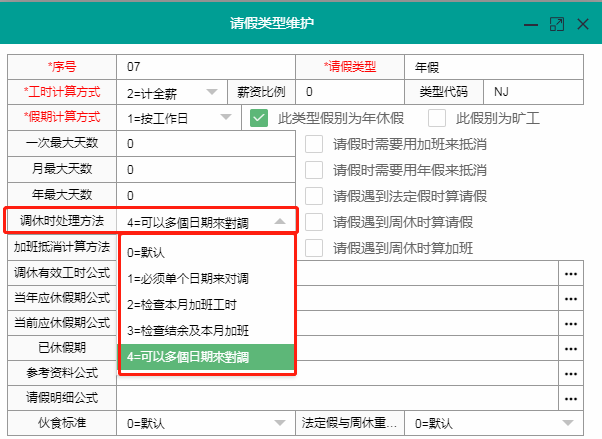The image size is (602, 439).
Task: Click ellipsis button for 调休有效工时公式
Action: click(571, 273)
